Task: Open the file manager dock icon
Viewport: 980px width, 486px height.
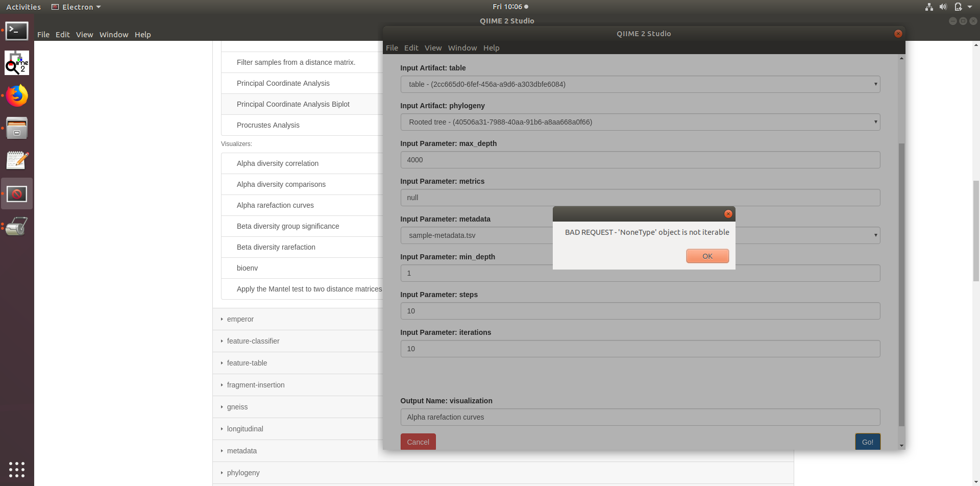Action: [17, 128]
